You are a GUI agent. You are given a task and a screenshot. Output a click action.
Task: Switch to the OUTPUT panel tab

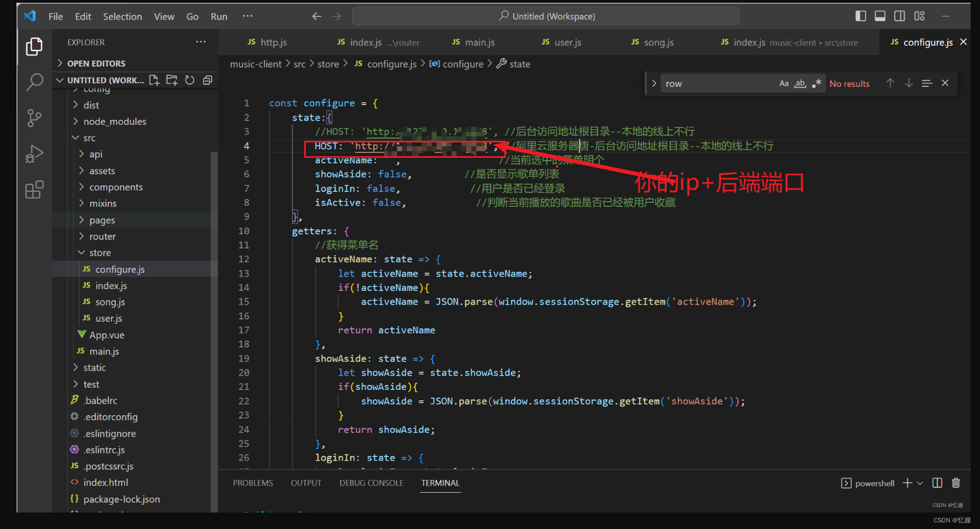pyautogui.click(x=306, y=483)
